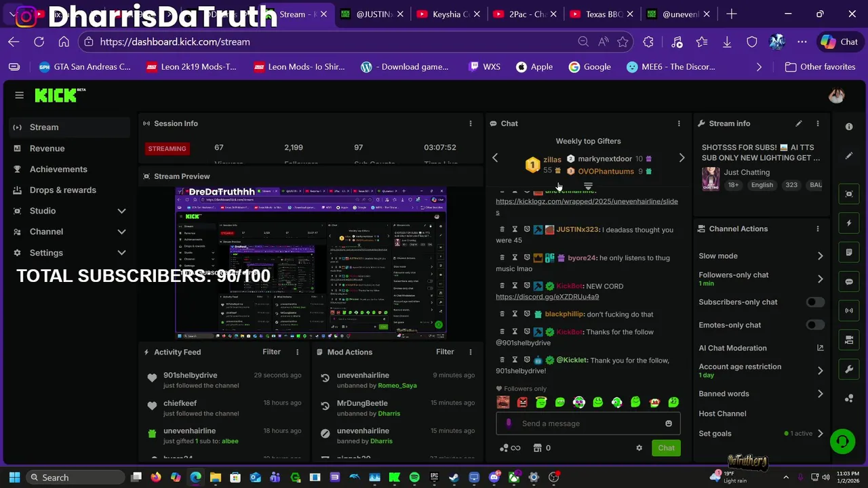Open emoji picker in message box
The image size is (868, 488).
point(669,424)
